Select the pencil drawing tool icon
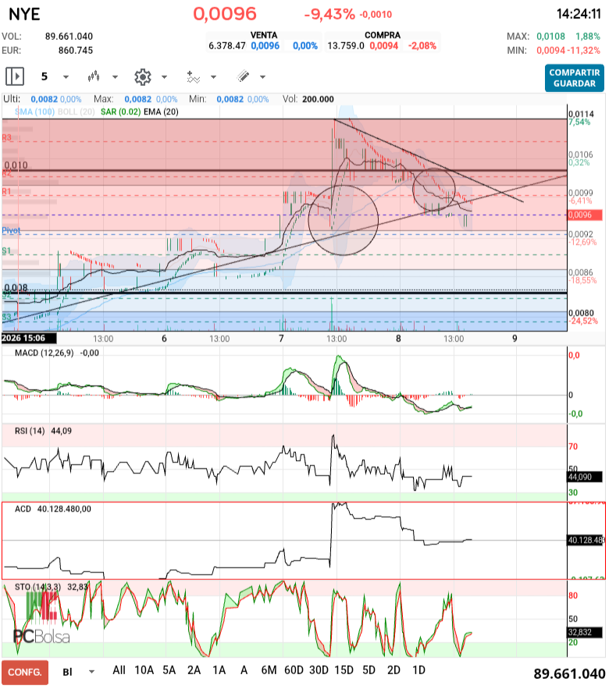 click(x=243, y=76)
